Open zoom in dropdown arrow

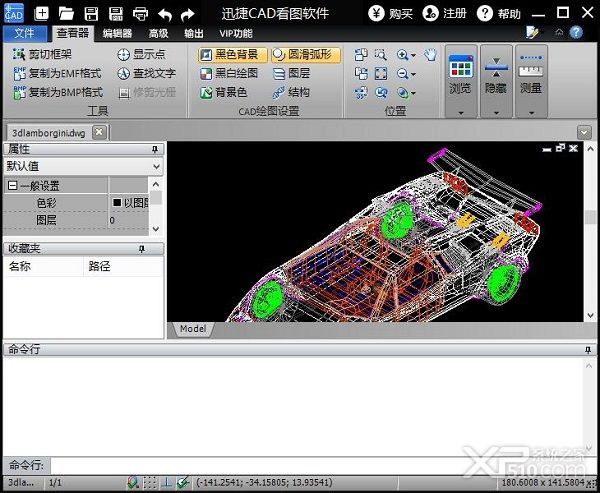(413, 56)
